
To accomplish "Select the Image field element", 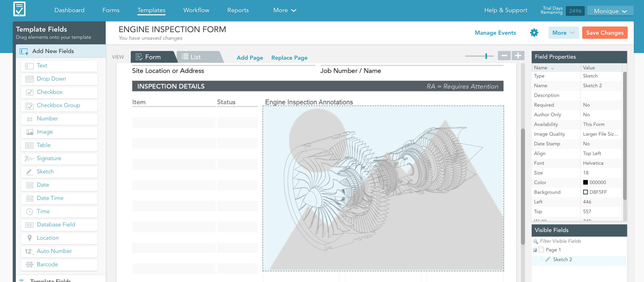I will point(59,132).
